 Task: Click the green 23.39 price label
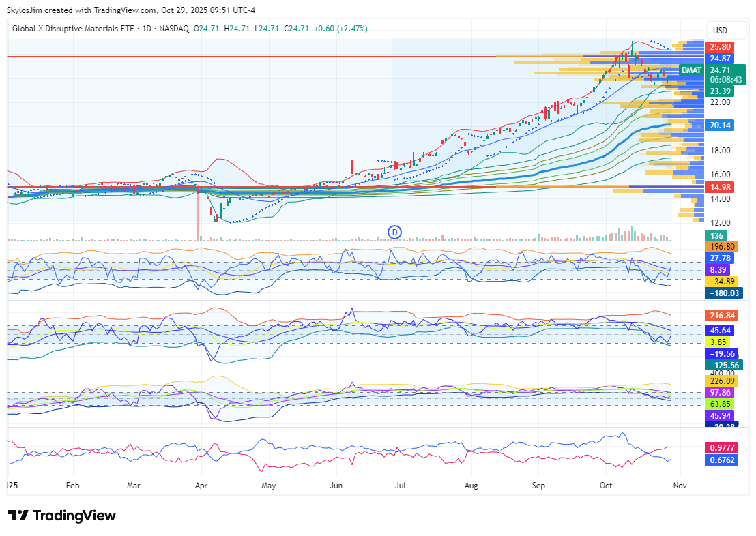click(x=721, y=91)
